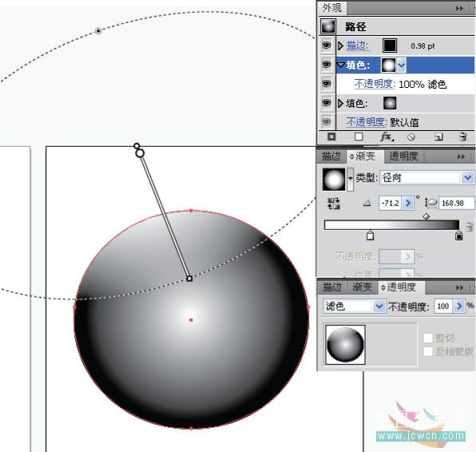Open fill swatch dropdown arrow
Image resolution: width=476 pixels, height=452 pixels.
pyautogui.click(x=401, y=65)
